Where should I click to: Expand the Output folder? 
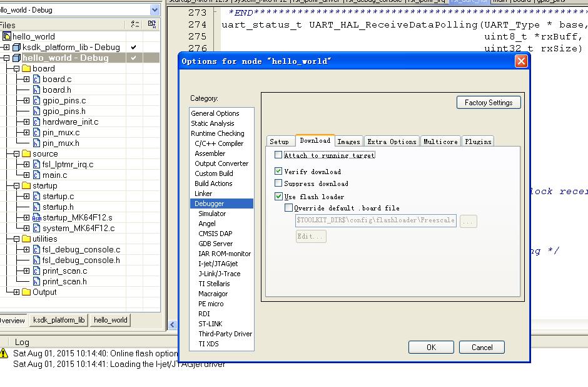[x=16, y=292]
